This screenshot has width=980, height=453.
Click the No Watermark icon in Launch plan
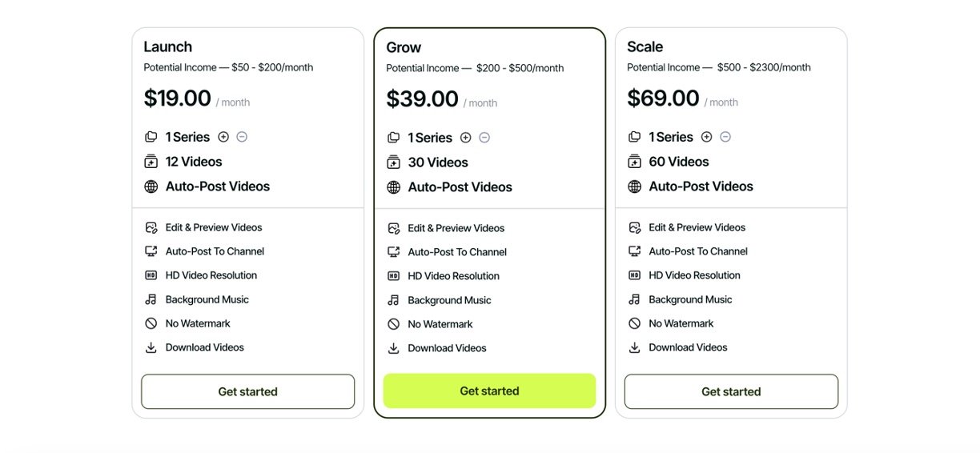[151, 323]
